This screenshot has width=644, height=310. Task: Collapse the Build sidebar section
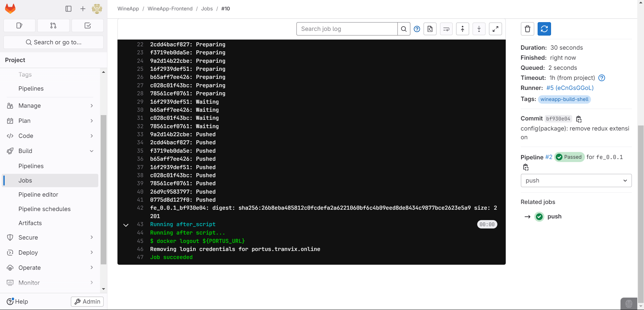click(92, 151)
